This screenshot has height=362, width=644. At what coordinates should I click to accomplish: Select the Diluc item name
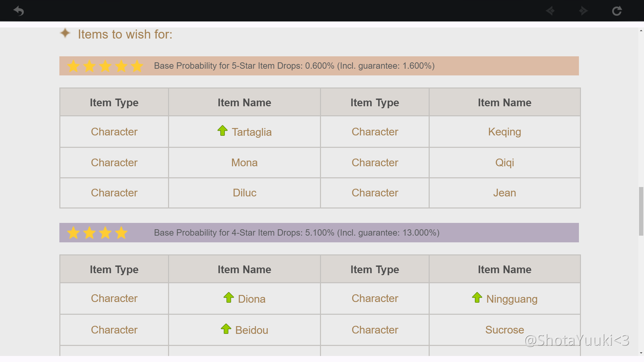(x=245, y=193)
